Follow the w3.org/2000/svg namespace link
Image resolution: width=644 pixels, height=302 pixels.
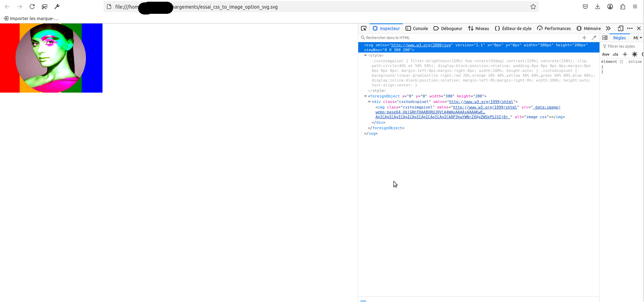point(421,45)
